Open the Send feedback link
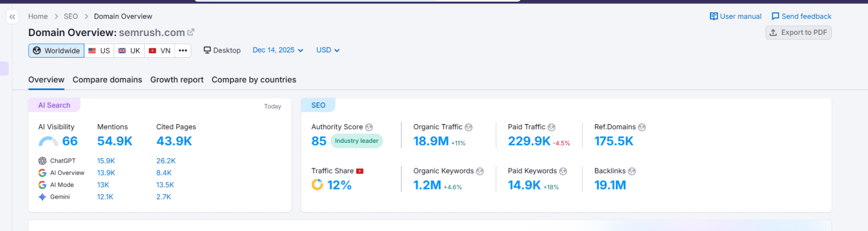The height and width of the screenshot is (231, 868). 802,16
